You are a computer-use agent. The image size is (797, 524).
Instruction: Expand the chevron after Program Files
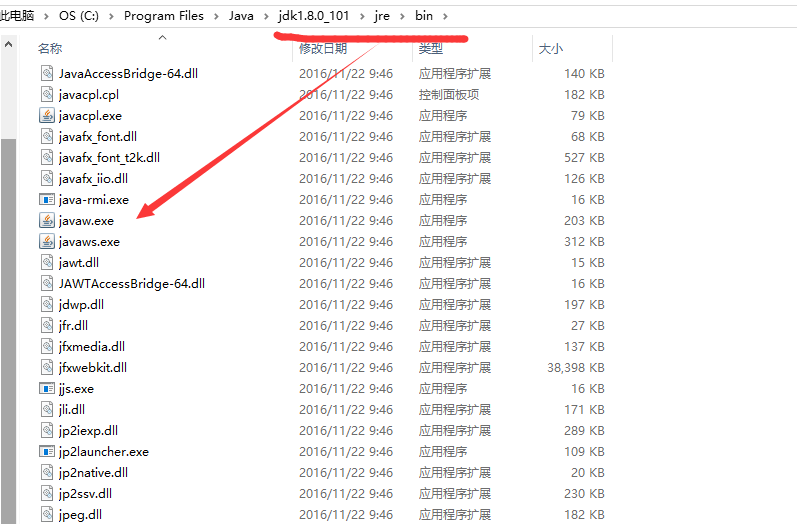[216, 16]
